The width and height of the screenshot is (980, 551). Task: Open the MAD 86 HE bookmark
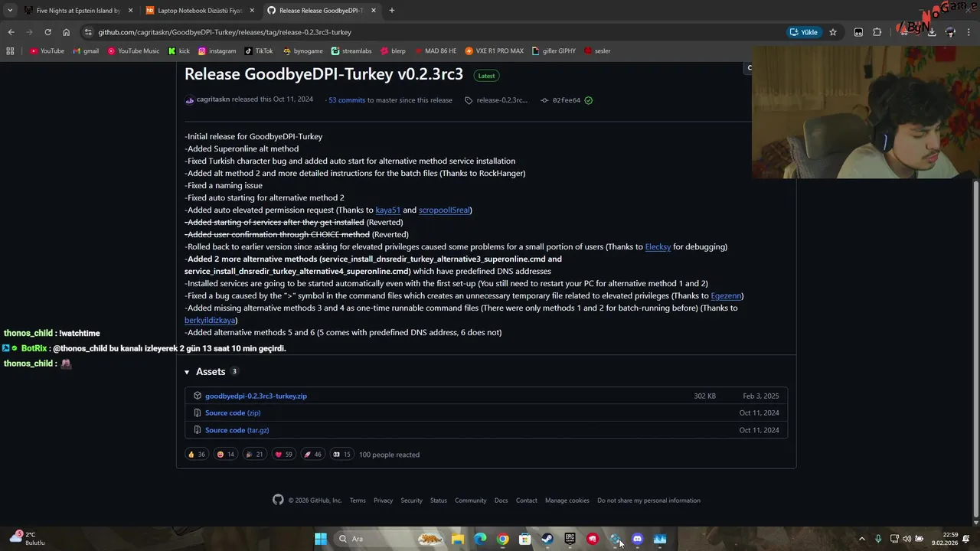pyautogui.click(x=435, y=51)
